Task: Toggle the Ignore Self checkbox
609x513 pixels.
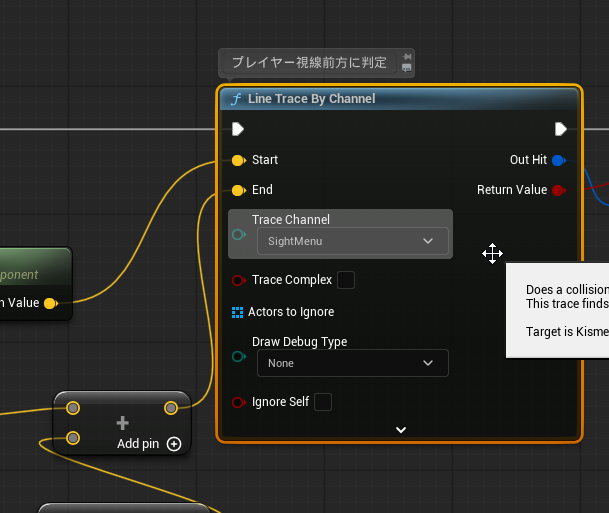Action: point(323,402)
